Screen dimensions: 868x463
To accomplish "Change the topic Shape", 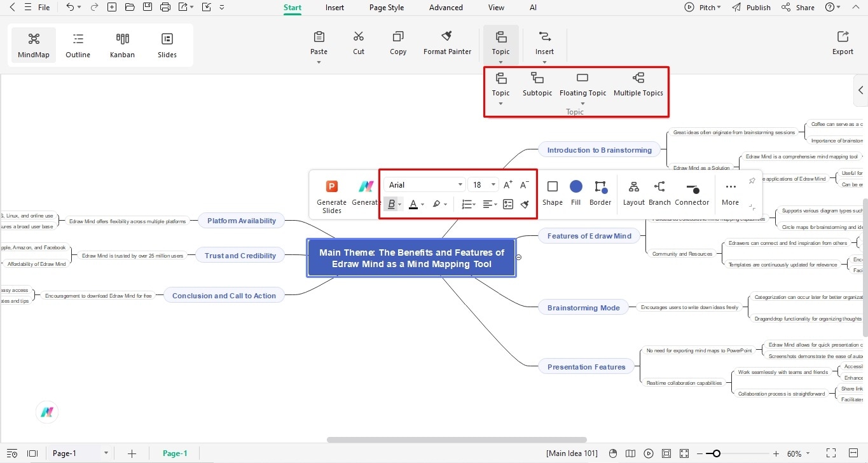I will [x=553, y=193].
